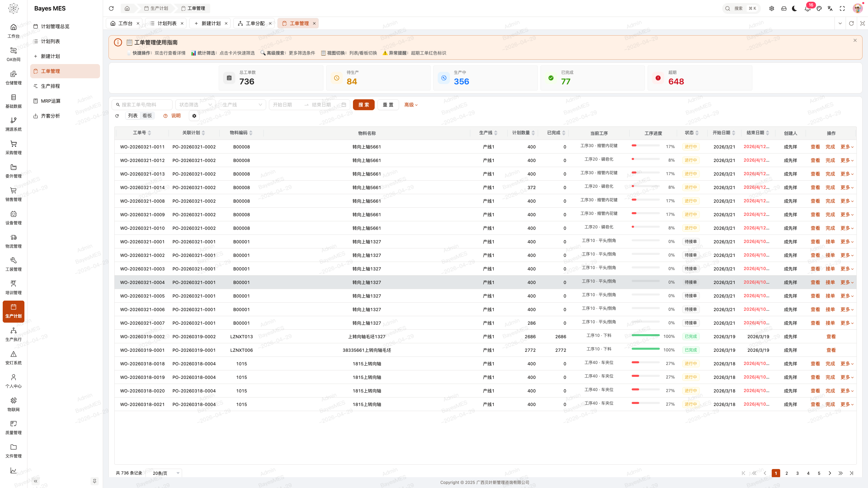Image resolution: width=868 pixels, height=488 pixels.
Task: Toggle dark mode moon icon
Action: [794, 8]
